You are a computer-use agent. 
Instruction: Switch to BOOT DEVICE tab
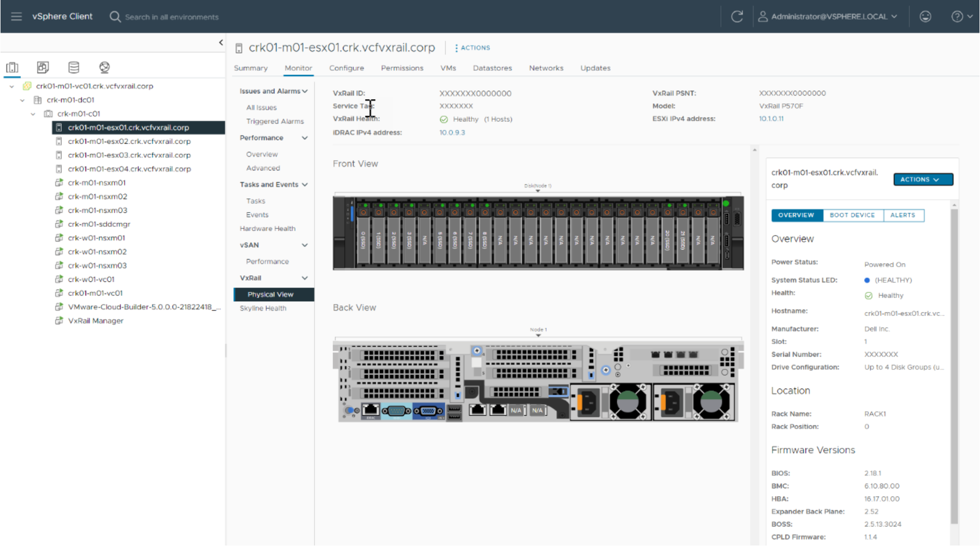pos(852,215)
